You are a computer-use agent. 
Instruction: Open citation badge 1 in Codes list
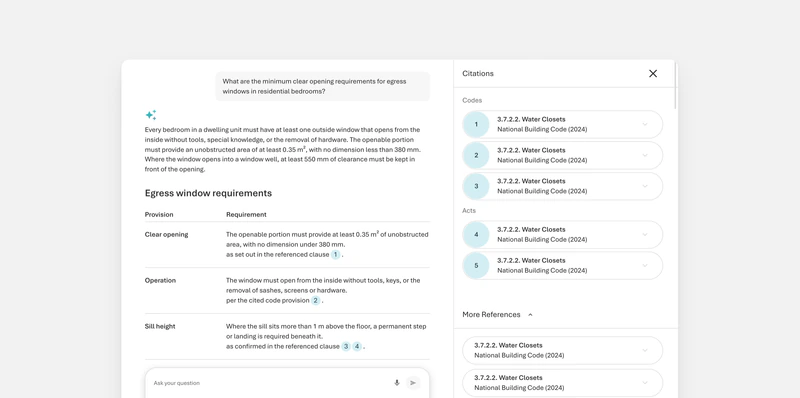pos(476,125)
